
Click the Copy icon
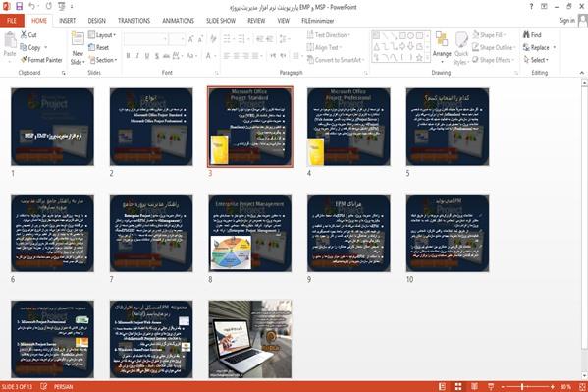pyautogui.click(x=24, y=47)
